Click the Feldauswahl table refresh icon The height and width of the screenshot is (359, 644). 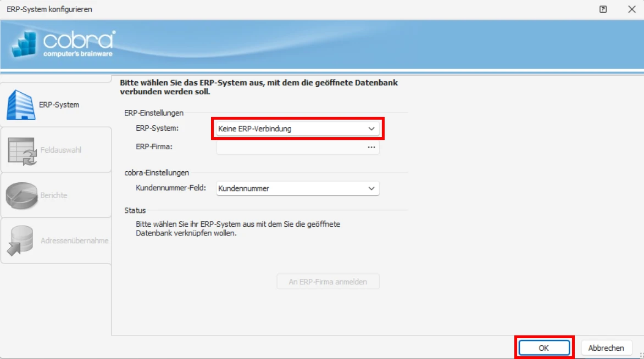point(22,152)
